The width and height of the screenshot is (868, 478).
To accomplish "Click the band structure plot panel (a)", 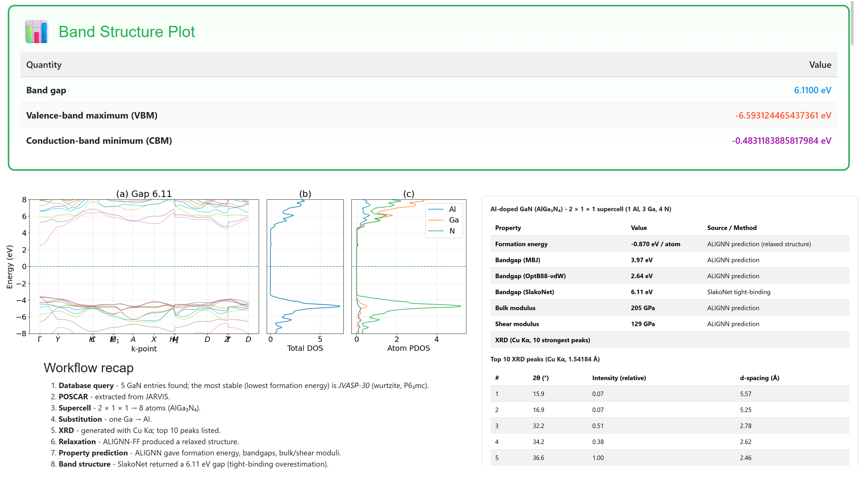I will 144,266.
